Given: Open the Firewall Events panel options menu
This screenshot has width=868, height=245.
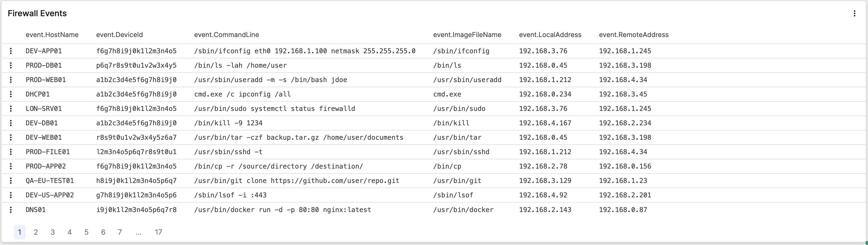Looking at the screenshot, I should pyautogui.click(x=855, y=13).
